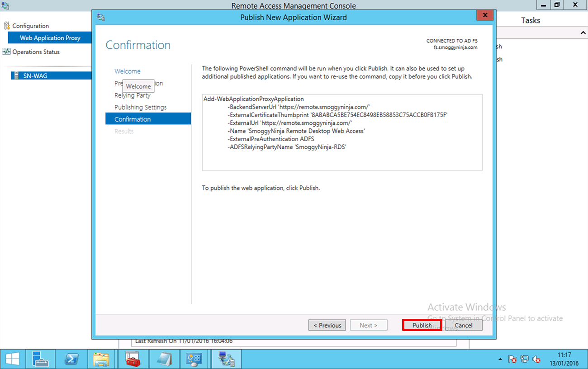Image resolution: width=588 pixels, height=369 pixels.
Task: Click the -Name 'SmoggyNinja Remote Desktop Web Access' line
Action: 296,131
